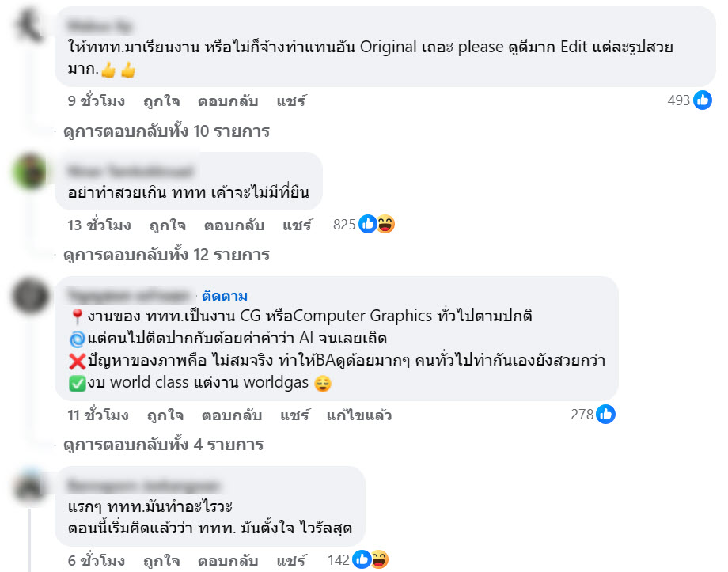Open the third commenter's avatar
The image size is (728, 572).
click(x=33, y=297)
